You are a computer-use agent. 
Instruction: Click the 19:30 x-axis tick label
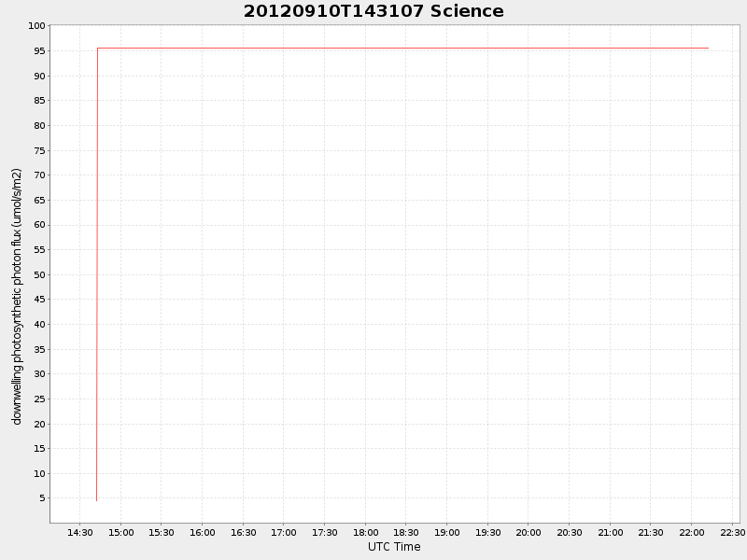click(487, 532)
